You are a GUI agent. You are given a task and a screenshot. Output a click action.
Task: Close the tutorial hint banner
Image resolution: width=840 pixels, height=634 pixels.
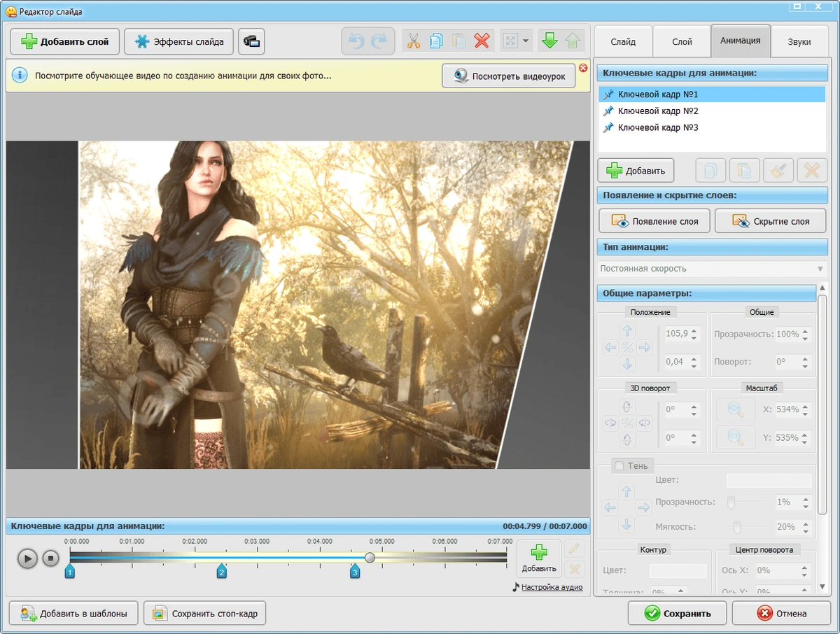[582, 68]
